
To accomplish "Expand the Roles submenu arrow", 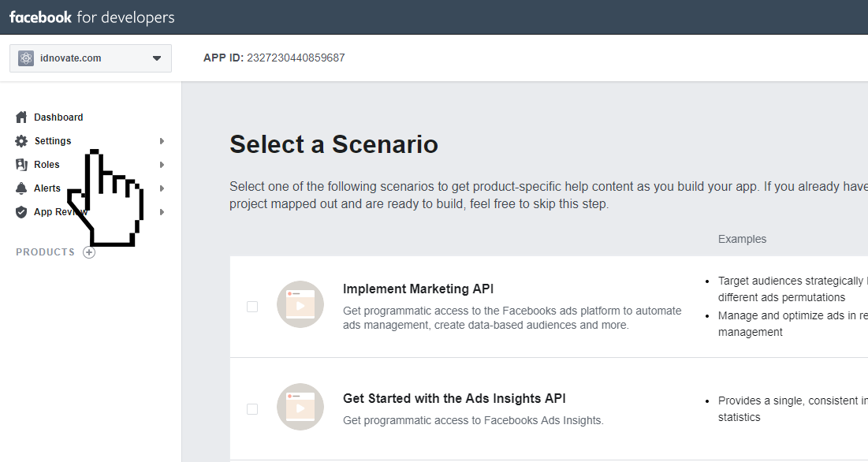I will [162, 165].
